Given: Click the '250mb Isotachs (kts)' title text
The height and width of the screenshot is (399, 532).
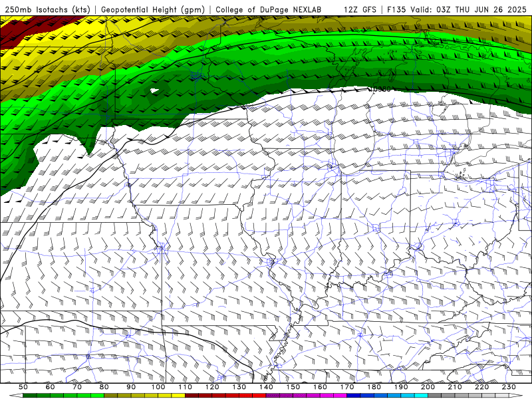Looking at the screenshot, I should pyautogui.click(x=48, y=9).
